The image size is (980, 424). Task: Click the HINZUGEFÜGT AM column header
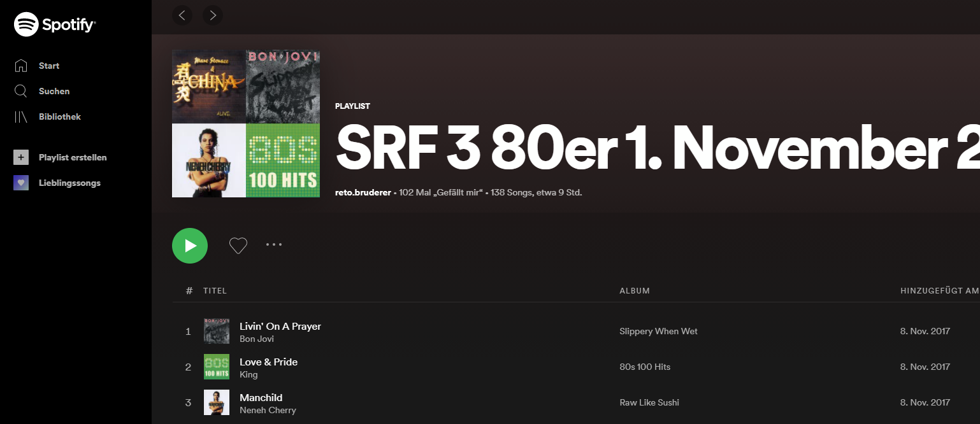940,291
